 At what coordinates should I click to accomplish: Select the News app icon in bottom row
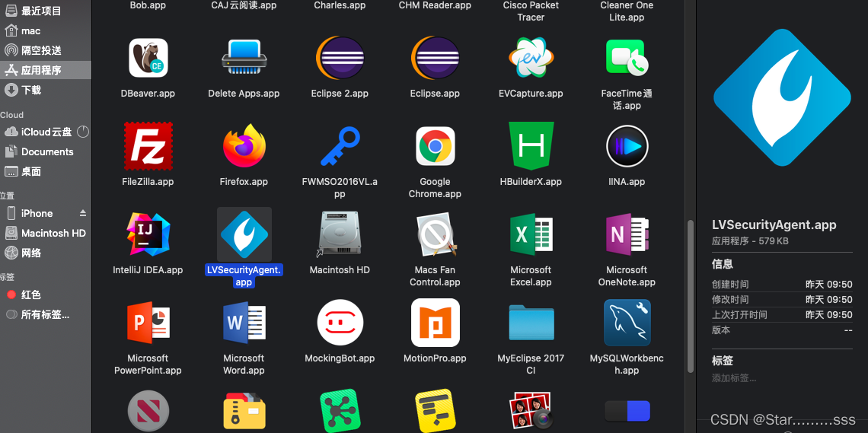pos(148,412)
